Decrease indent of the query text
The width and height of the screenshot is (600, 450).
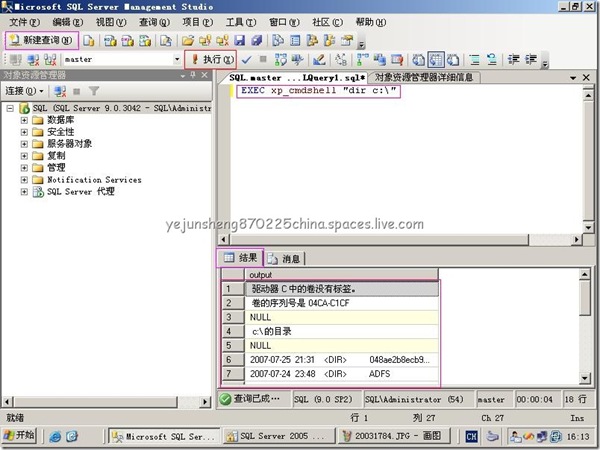point(513,60)
